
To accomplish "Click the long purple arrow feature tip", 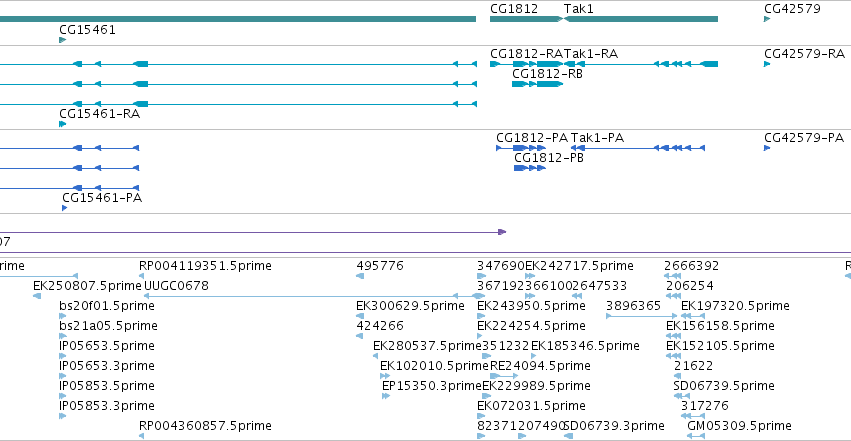I will (x=502, y=232).
